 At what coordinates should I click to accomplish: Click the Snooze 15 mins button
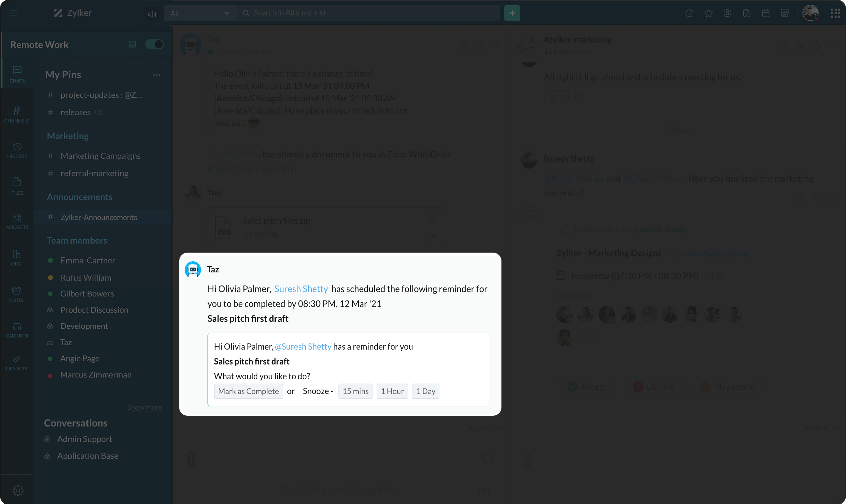pos(355,391)
